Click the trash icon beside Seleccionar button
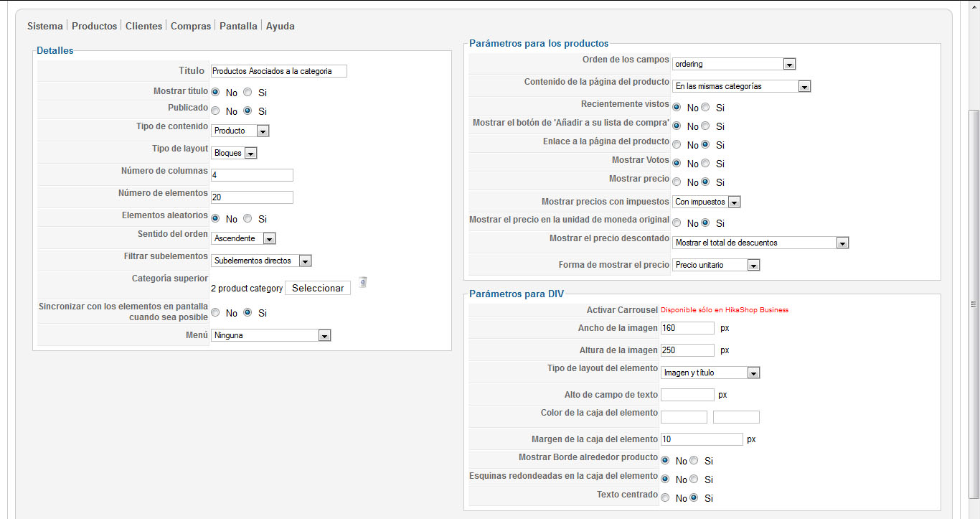Viewport: 980px width, 519px height. coord(363,282)
